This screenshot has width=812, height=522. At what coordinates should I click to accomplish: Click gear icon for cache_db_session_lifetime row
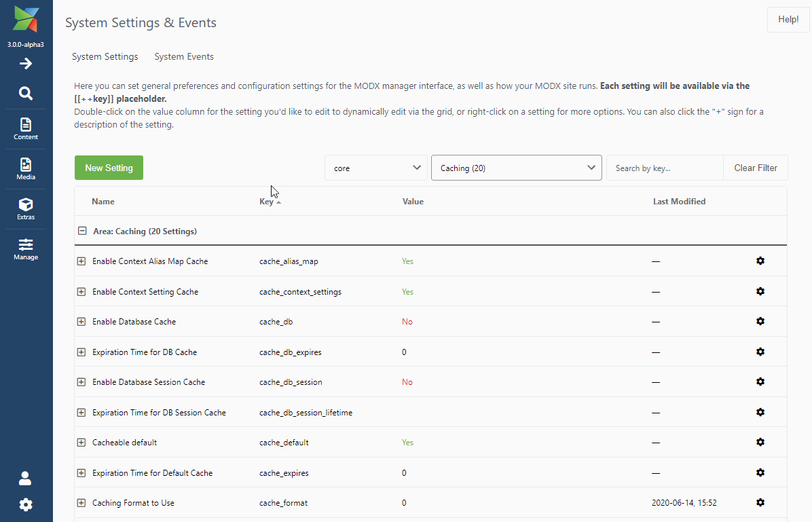pyautogui.click(x=760, y=413)
